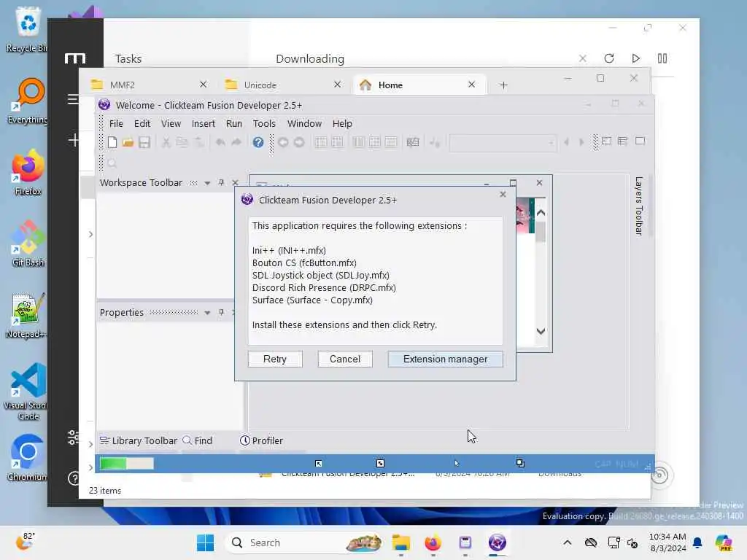Click the Open folder icon in Fusion toolbar

[128, 142]
